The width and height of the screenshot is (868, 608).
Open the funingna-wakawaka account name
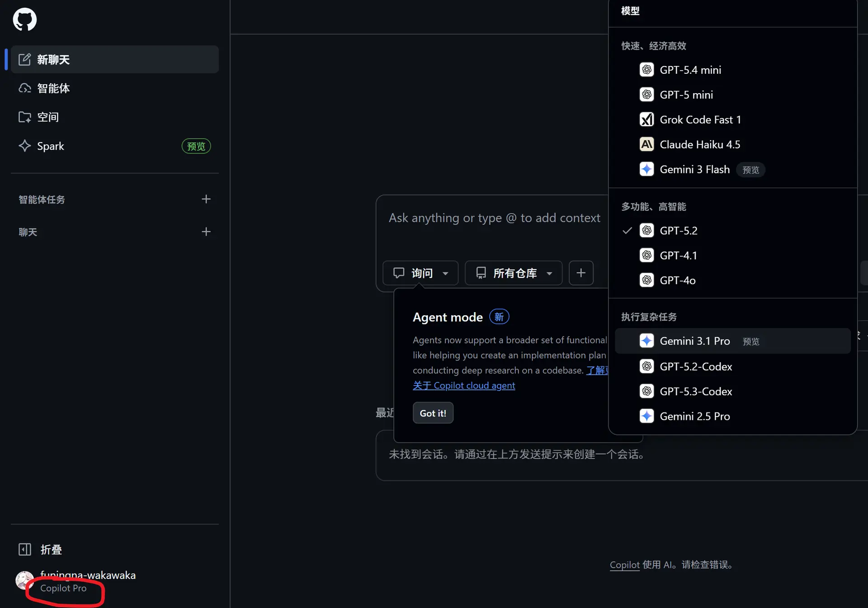point(88,575)
